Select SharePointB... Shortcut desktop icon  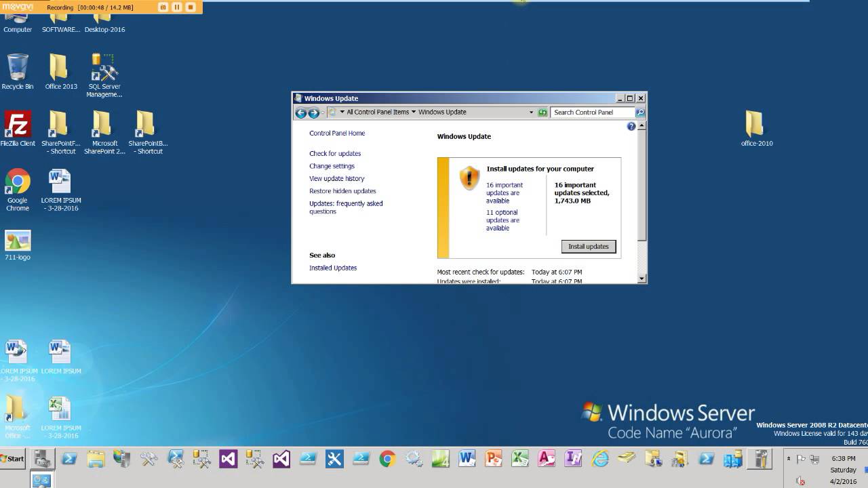click(148, 133)
